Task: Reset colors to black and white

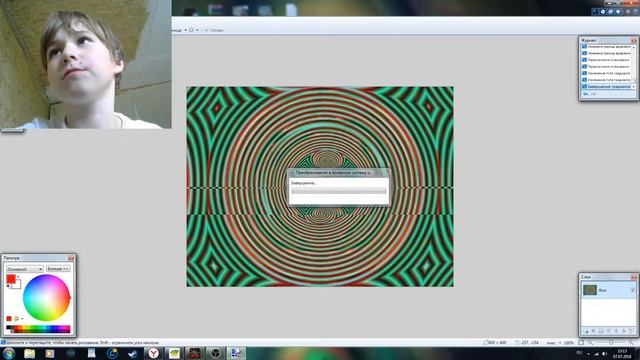Action: click(8, 286)
